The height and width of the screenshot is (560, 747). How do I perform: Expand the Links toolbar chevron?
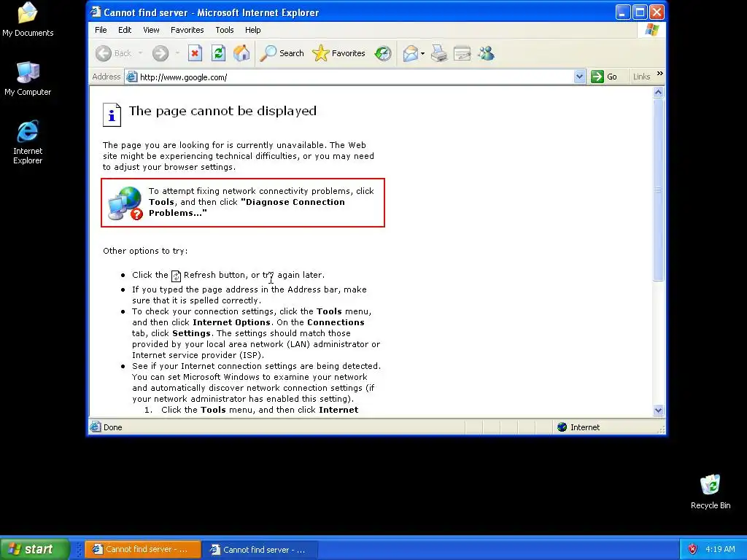coord(659,74)
